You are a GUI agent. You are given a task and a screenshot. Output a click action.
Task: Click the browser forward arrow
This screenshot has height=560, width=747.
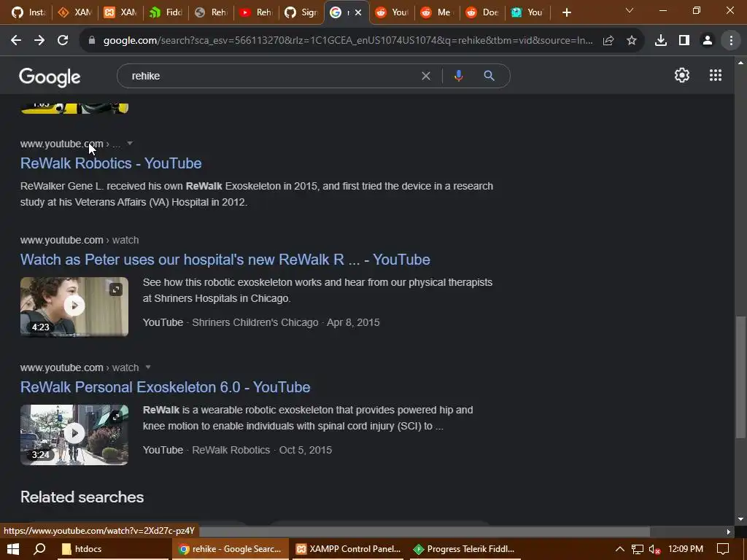pyautogui.click(x=39, y=41)
